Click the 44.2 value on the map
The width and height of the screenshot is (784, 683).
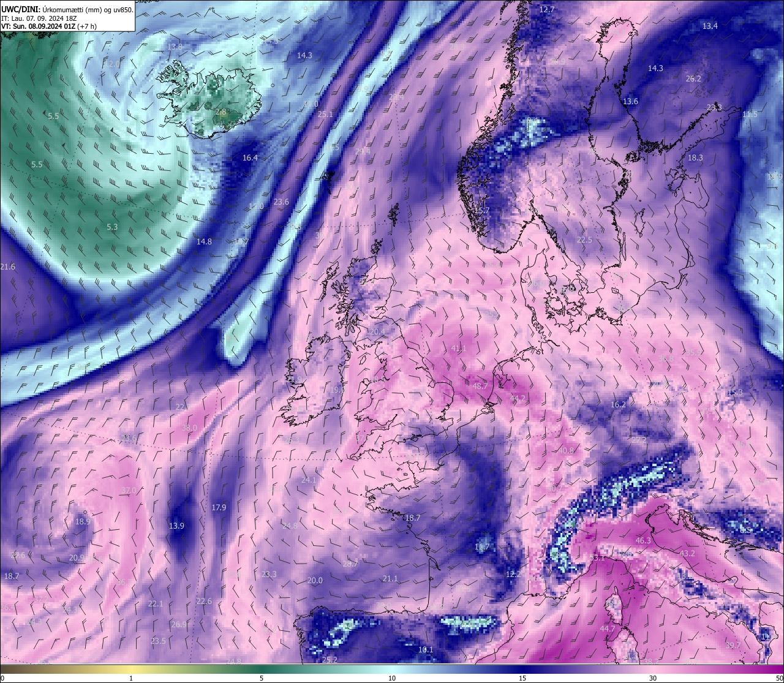518,399
